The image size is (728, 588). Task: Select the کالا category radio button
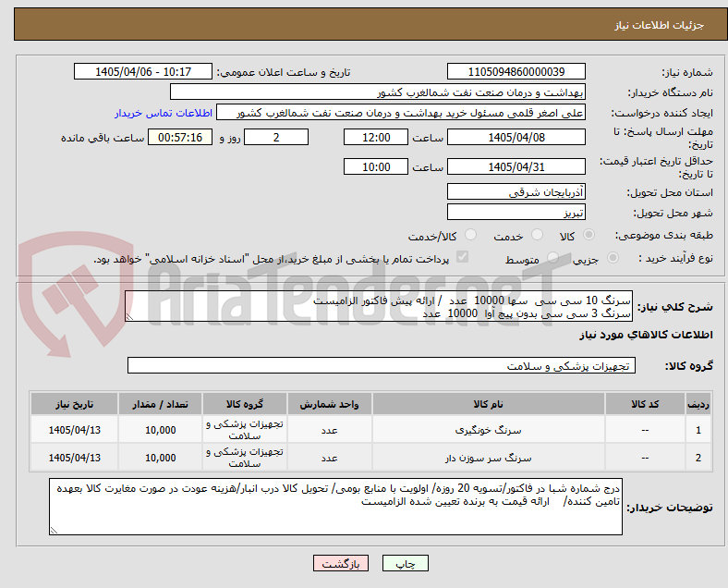[588, 235]
